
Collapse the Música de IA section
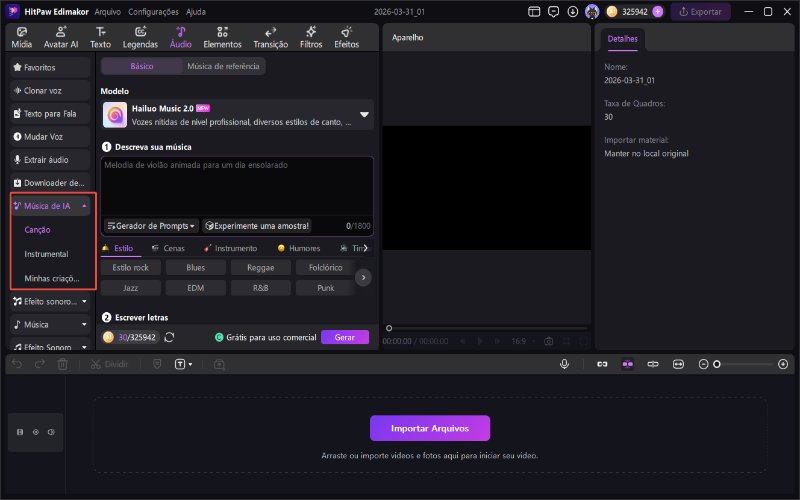[85, 206]
